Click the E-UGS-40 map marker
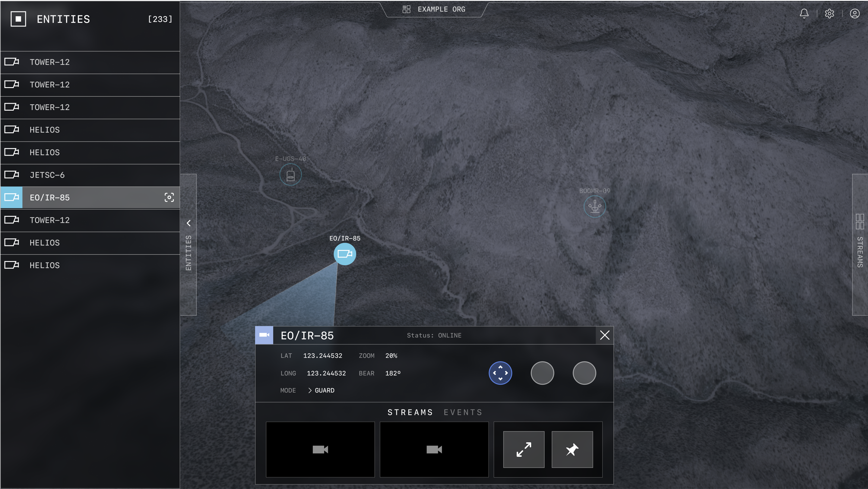 tap(290, 175)
